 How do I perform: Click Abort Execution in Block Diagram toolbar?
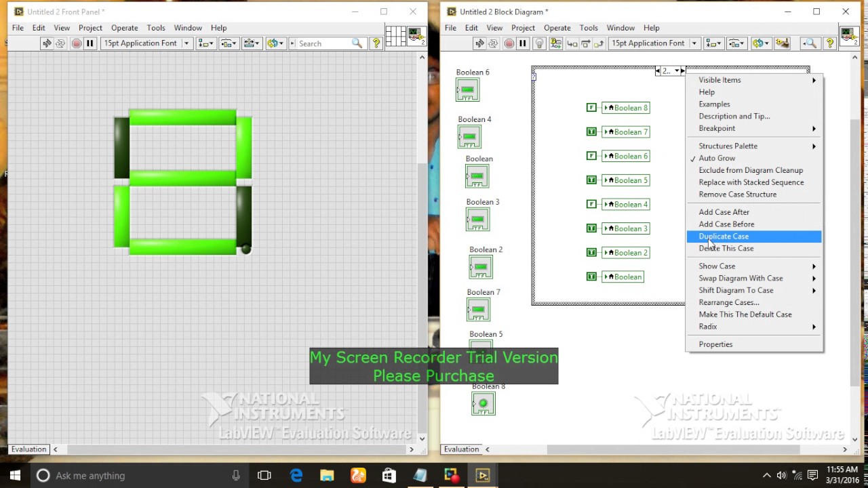(509, 43)
